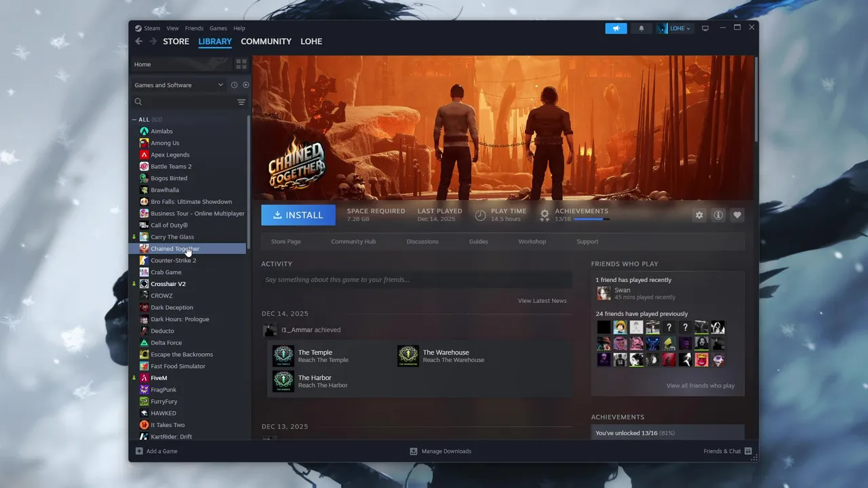Image resolution: width=868 pixels, height=488 pixels.
Task: Select Crosshair V2 in library list
Action: [x=168, y=284]
